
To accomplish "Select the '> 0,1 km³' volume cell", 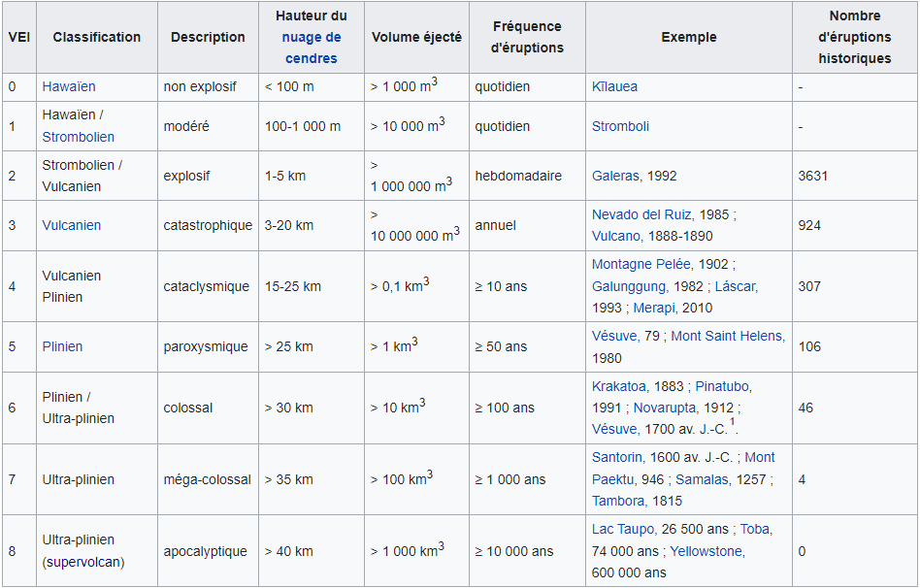I will point(416,286).
